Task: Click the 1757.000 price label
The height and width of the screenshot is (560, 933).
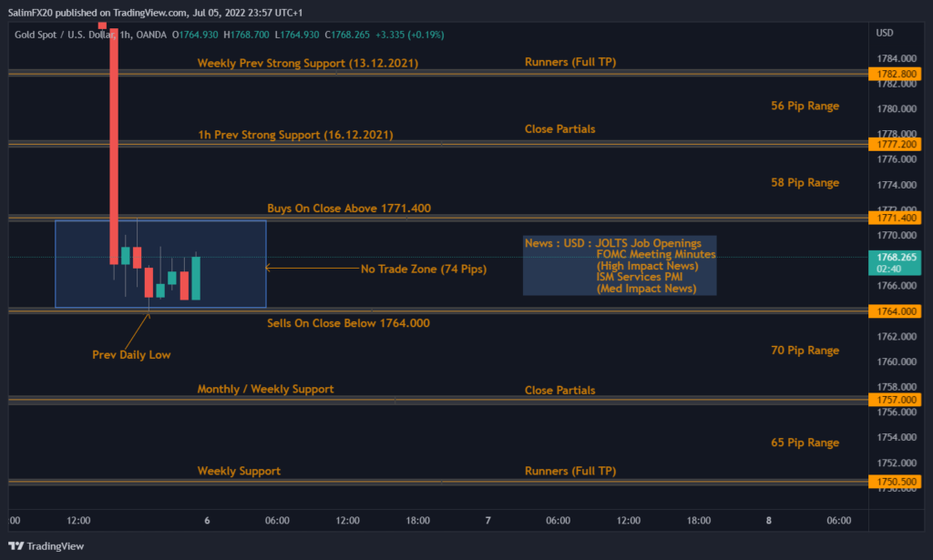Action: pos(897,400)
